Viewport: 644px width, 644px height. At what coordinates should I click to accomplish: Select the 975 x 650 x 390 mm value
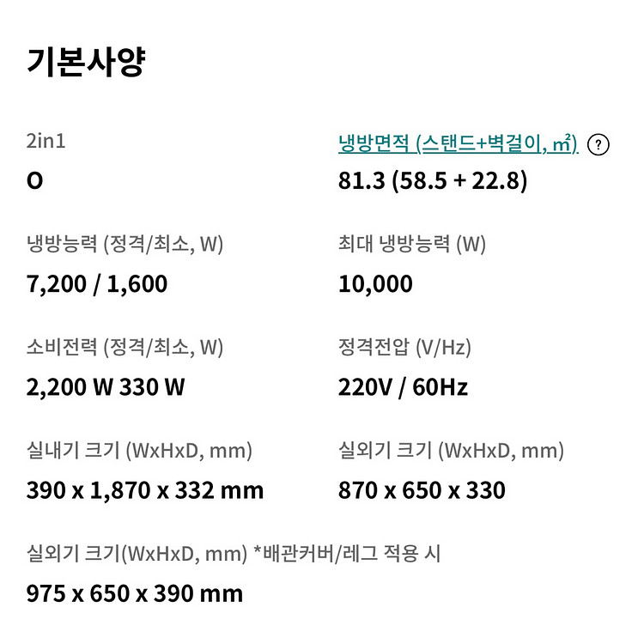click(x=135, y=593)
